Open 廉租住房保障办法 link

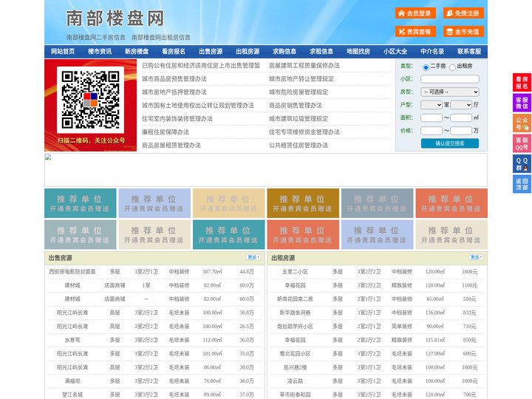pyautogui.click(x=166, y=132)
